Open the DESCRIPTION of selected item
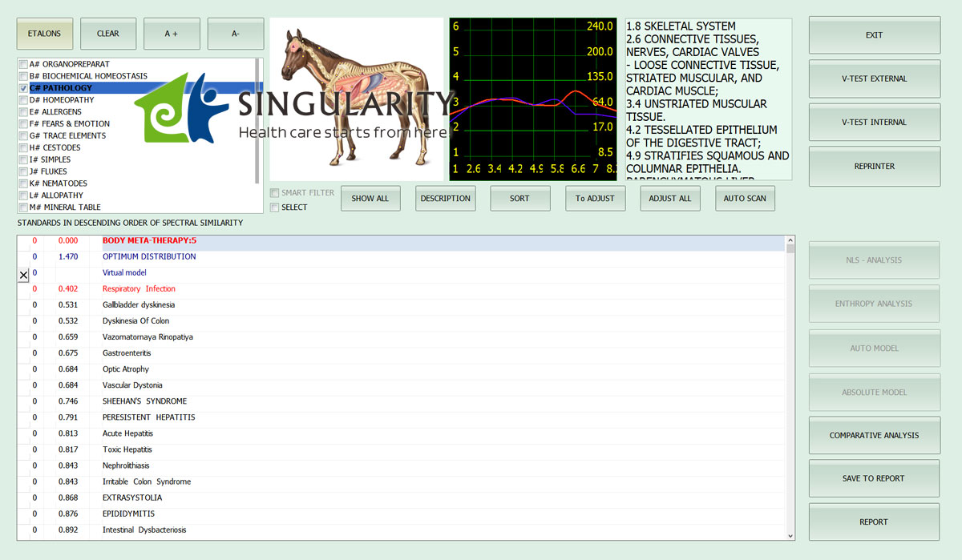The width and height of the screenshot is (962, 560). (445, 199)
